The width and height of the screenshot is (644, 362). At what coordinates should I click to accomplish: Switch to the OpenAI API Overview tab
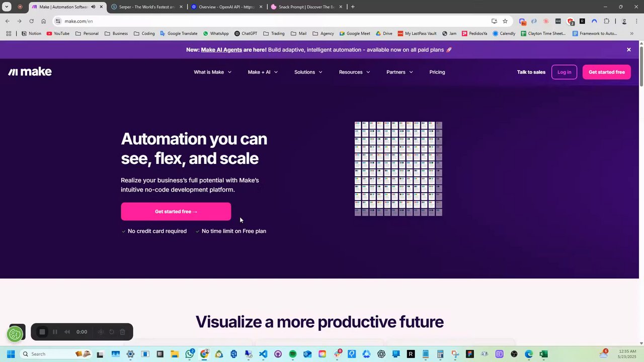pyautogui.click(x=226, y=7)
